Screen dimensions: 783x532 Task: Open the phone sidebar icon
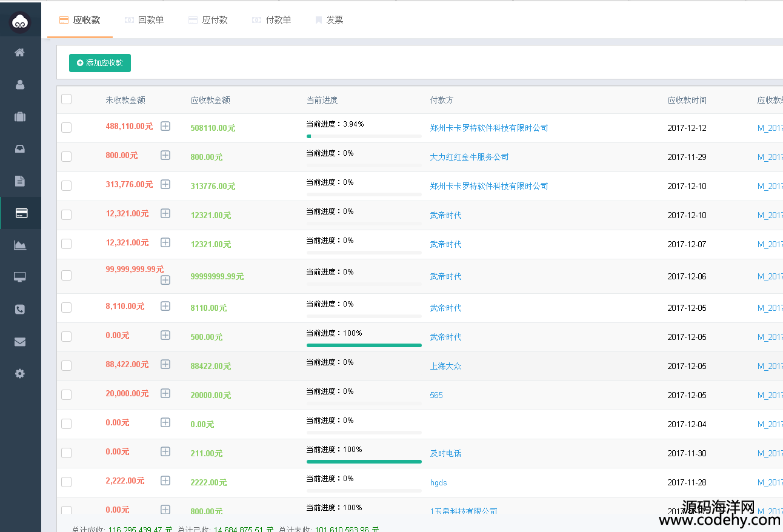(x=20, y=309)
